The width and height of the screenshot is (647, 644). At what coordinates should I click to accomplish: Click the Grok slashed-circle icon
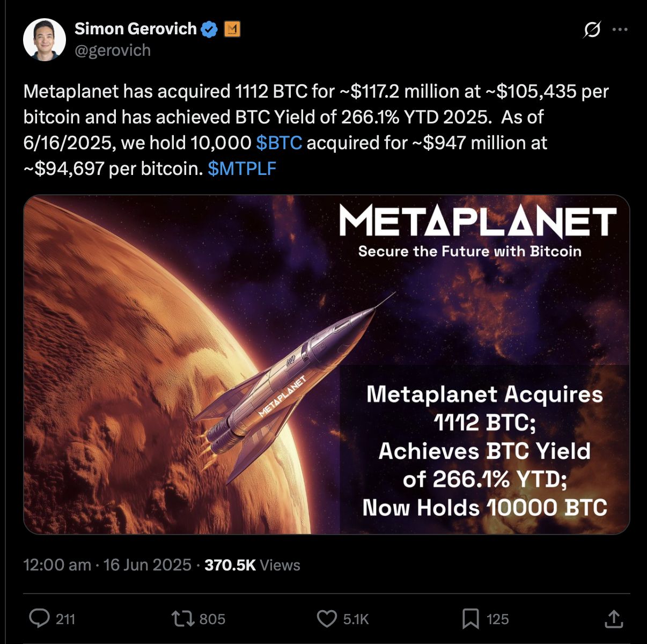click(x=591, y=30)
